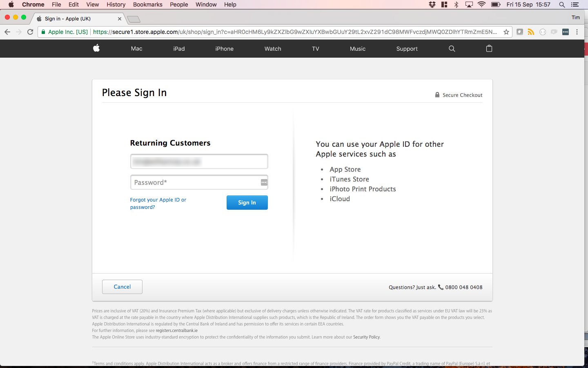Click into the Apple ID email field
The image size is (588, 368).
point(199,162)
